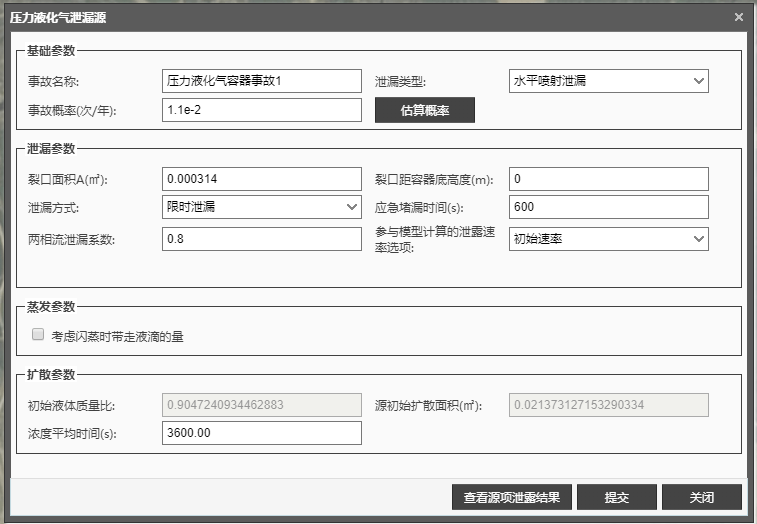Click the 裂口距容器底高度 input field
Image resolution: width=757 pixels, height=524 pixels.
coord(608,179)
